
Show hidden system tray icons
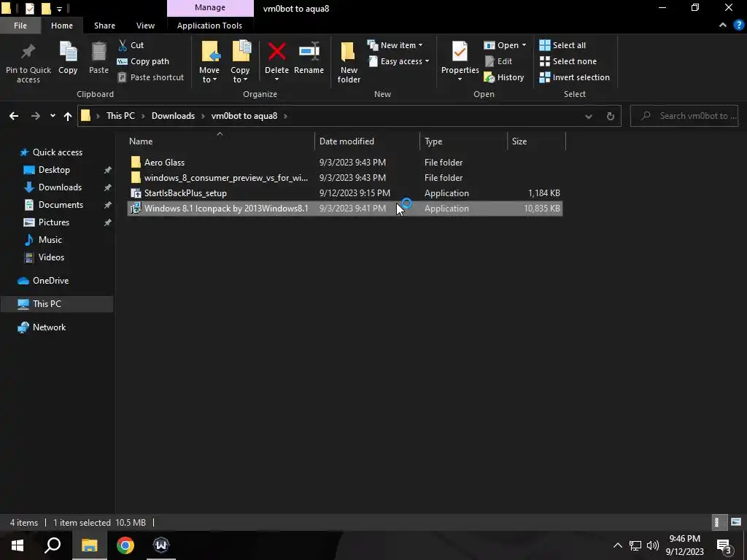617,545
